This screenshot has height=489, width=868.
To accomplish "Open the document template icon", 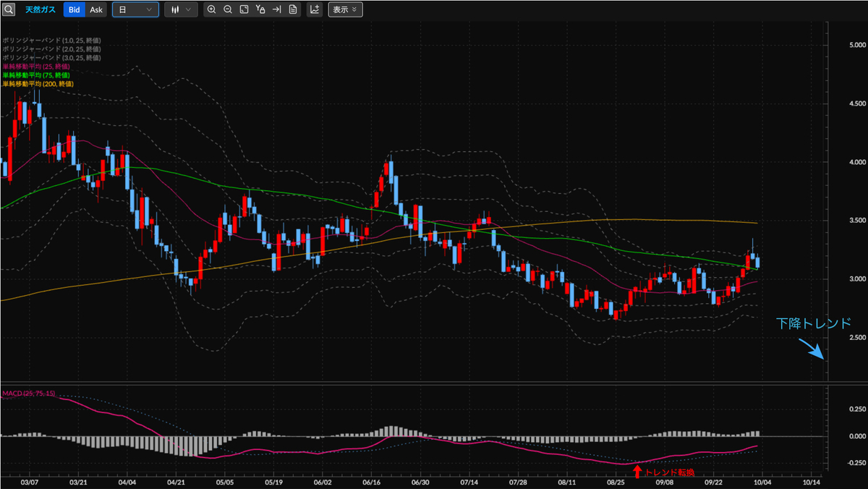I will tap(292, 10).
